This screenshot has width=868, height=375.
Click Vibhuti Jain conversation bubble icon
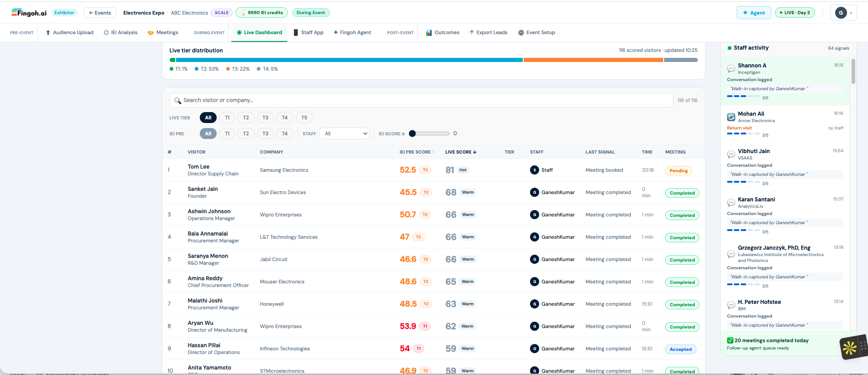(x=731, y=154)
